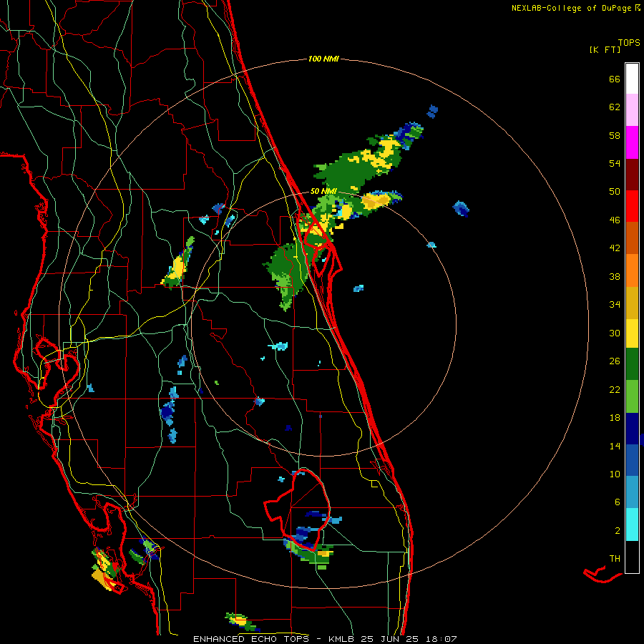Image resolution: width=644 pixels, height=644 pixels.
Task: Click the 50 NMI range ring label
Action: pyautogui.click(x=323, y=191)
